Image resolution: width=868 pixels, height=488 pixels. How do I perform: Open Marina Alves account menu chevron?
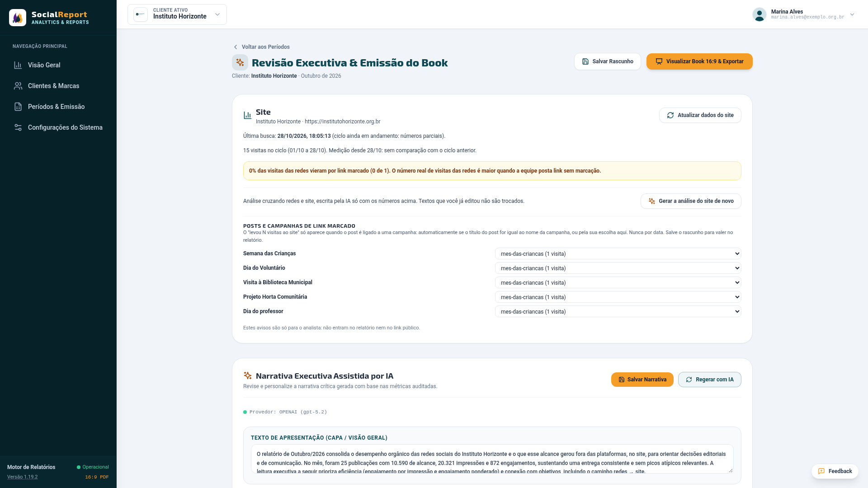point(852,14)
